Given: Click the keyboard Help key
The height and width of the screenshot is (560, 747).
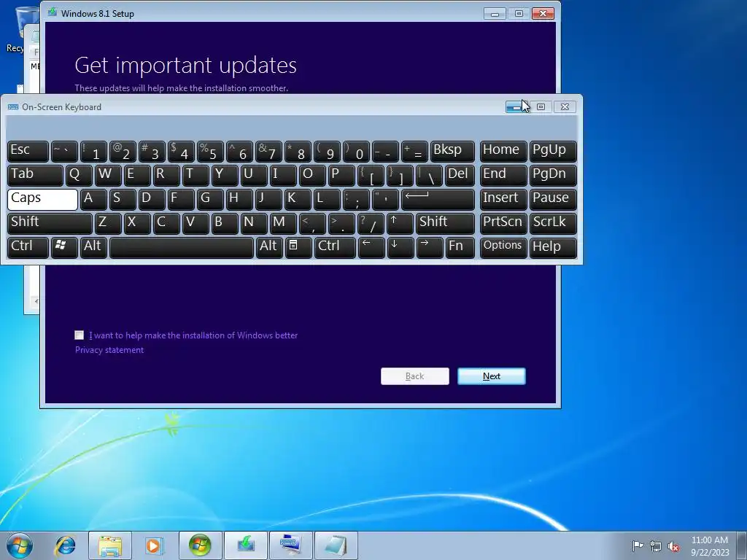Looking at the screenshot, I should tap(553, 247).
